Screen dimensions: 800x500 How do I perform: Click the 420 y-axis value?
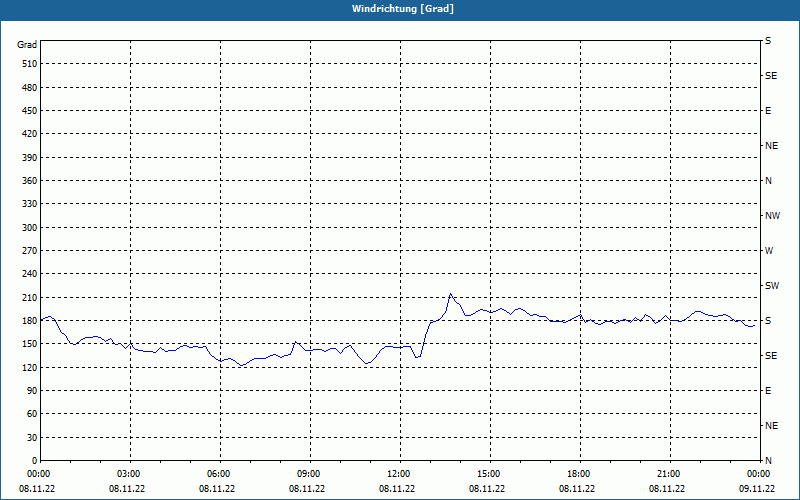click(x=30, y=134)
